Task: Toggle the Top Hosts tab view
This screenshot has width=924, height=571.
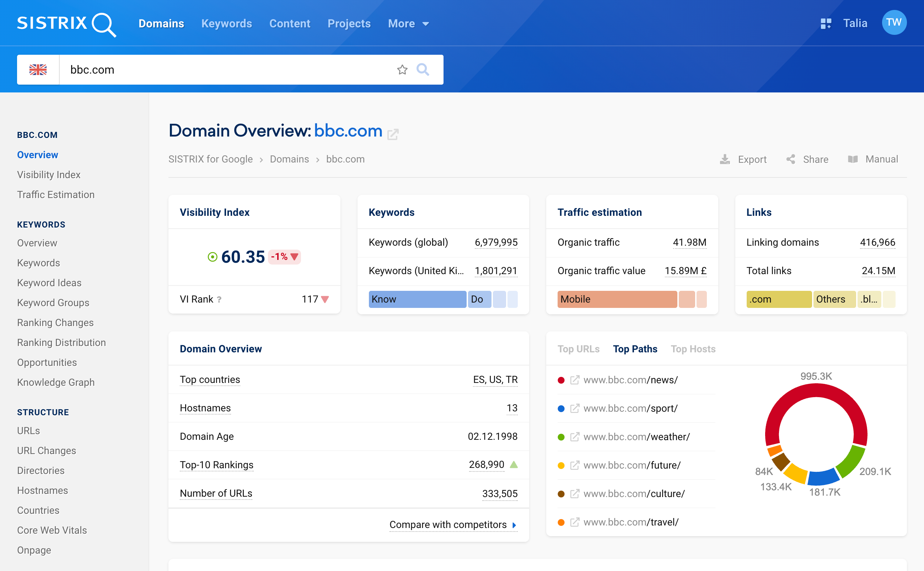Action: pyautogui.click(x=693, y=348)
